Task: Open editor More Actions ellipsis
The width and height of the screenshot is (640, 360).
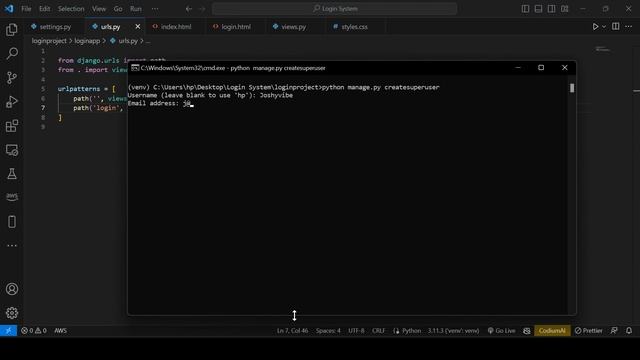Action: (x=629, y=27)
